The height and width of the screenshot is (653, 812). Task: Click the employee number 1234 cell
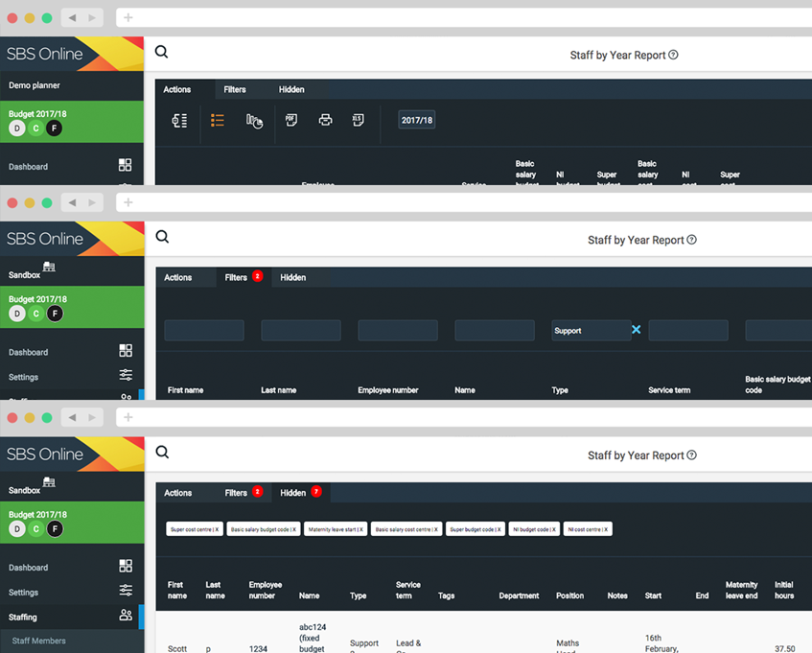click(258, 649)
